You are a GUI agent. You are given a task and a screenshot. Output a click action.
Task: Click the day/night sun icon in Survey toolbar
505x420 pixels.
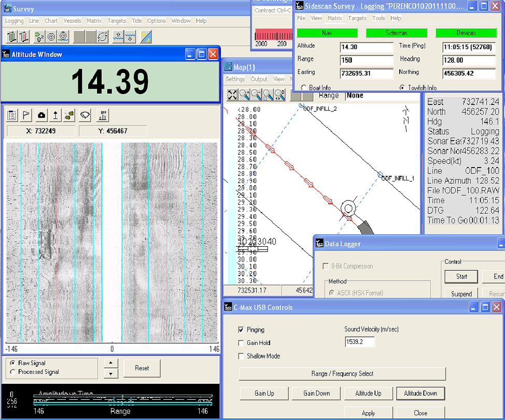tap(145, 36)
